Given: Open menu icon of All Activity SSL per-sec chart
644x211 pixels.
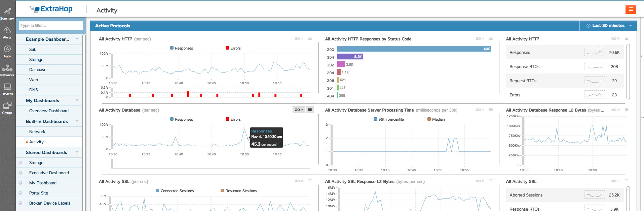Looking at the screenshot, I should point(310,181).
